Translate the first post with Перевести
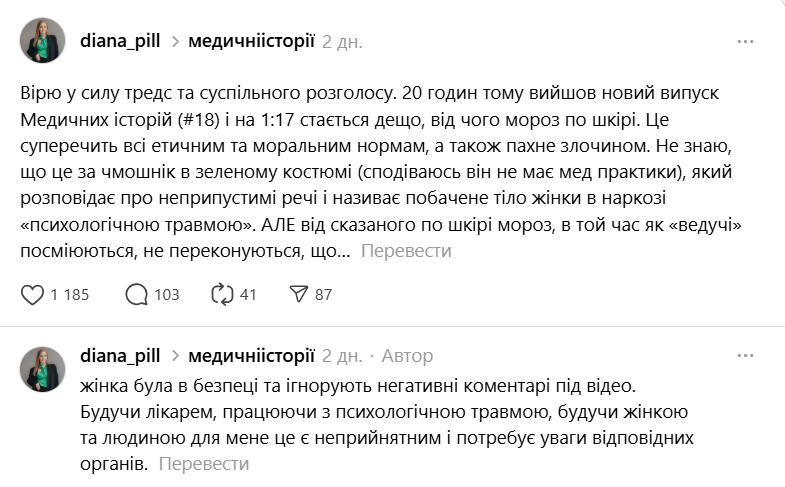Viewport: 785px width, 487px height. (x=405, y=251)
